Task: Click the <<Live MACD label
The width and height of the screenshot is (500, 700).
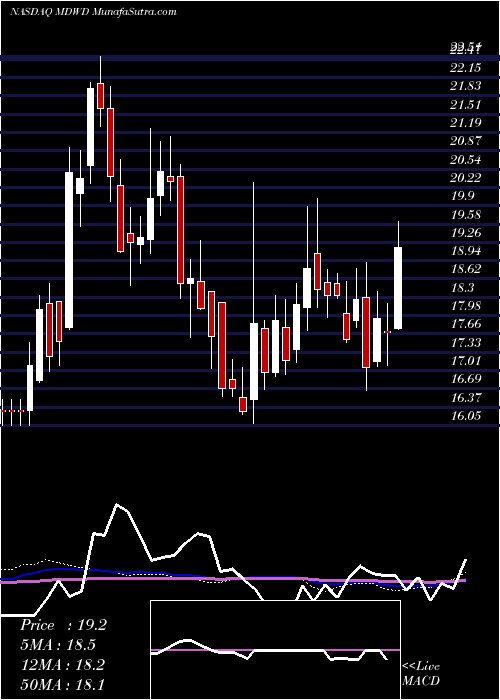Action: (421, 674)
